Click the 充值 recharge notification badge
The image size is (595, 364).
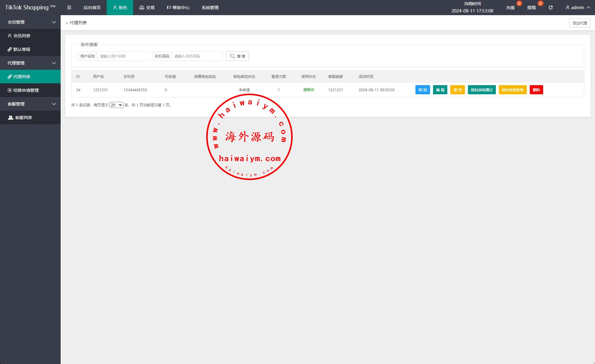tap(519, 4)
